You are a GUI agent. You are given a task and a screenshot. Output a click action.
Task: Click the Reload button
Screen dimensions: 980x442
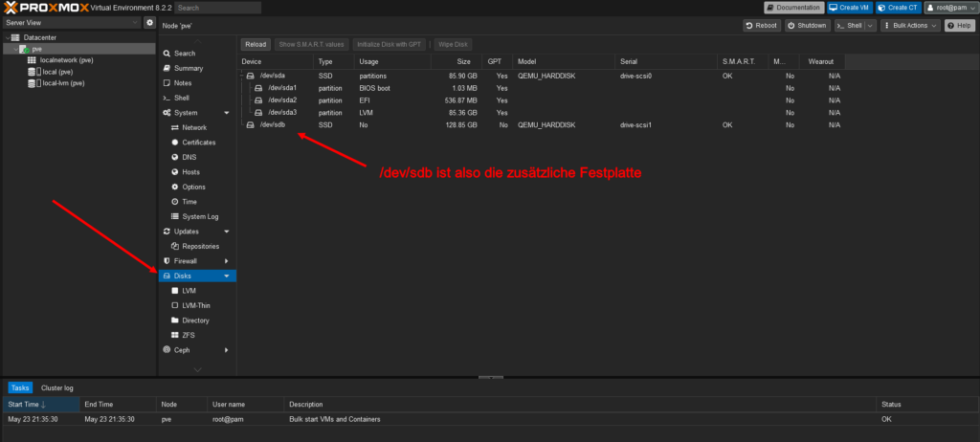tap(255, 44)
